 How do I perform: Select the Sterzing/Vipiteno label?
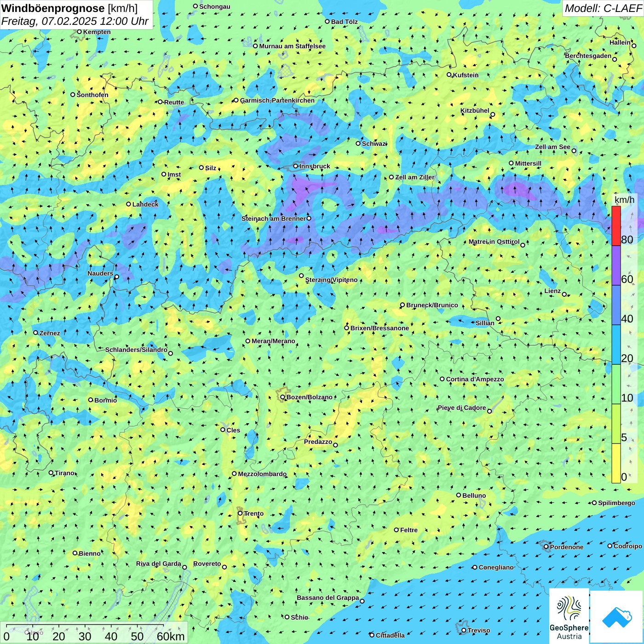coord(331,280)
